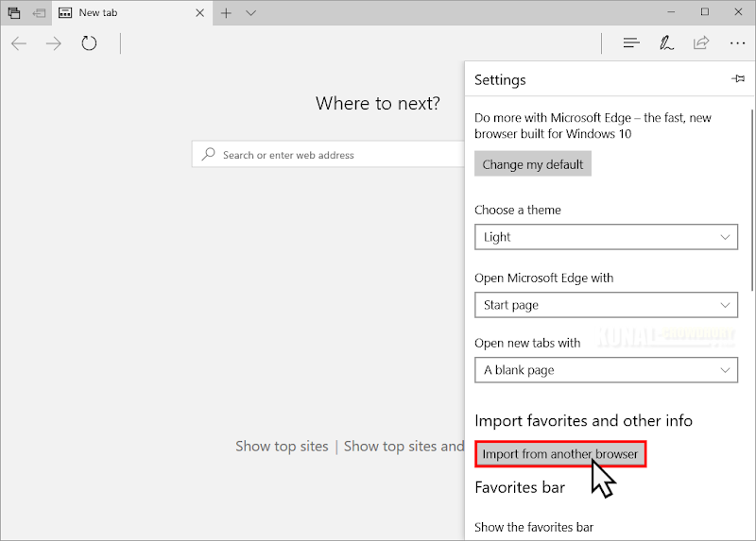Refresh the current page

pos(89,43)
